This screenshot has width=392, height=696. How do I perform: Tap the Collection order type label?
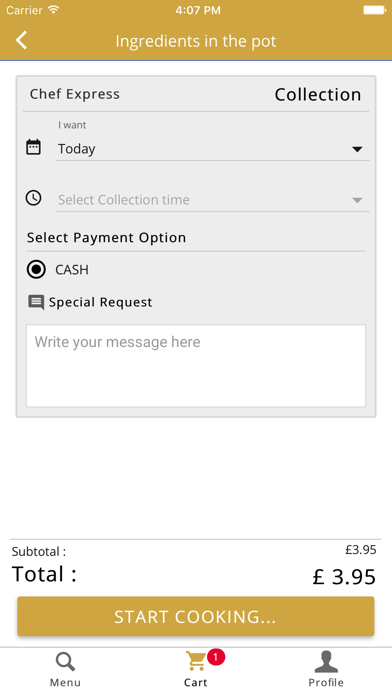click(x=318, y=95)
